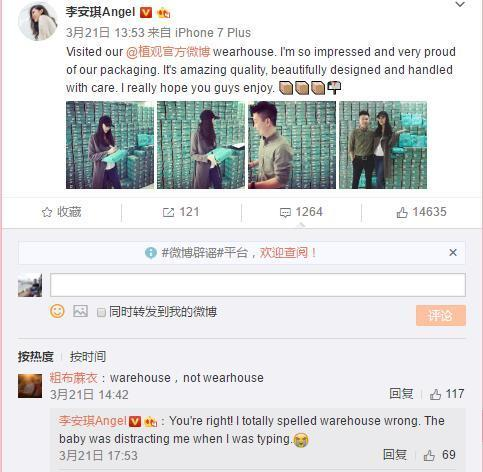Open comments icon showing 1264
This screenshot has width=483, height=472.
[x=285, y=213]
